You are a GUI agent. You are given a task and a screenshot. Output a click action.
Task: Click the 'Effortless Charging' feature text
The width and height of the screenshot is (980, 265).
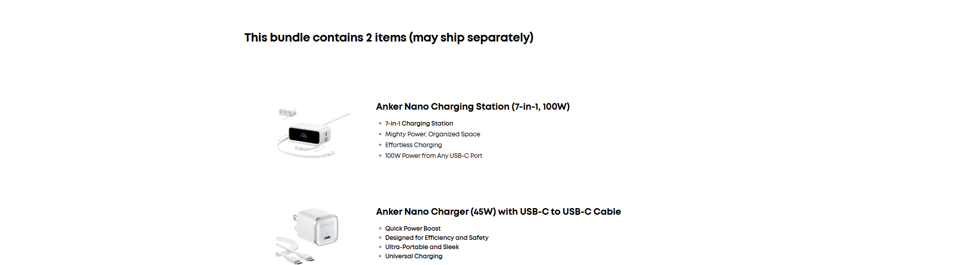pyautogui.click(x=413, y=145)
